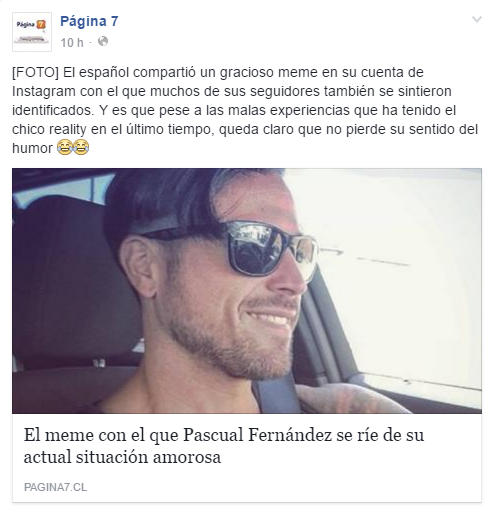Open the post via 10 h timestamp
487x506 pixels.
72,42
